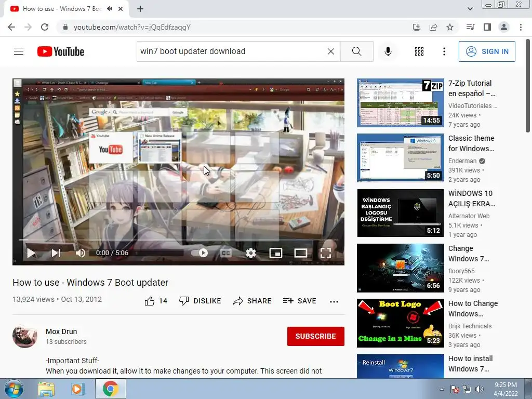Open the taskbar clock showing 9:25 PM
This screenshot has width=532, height=399.
tap(506, 389)
